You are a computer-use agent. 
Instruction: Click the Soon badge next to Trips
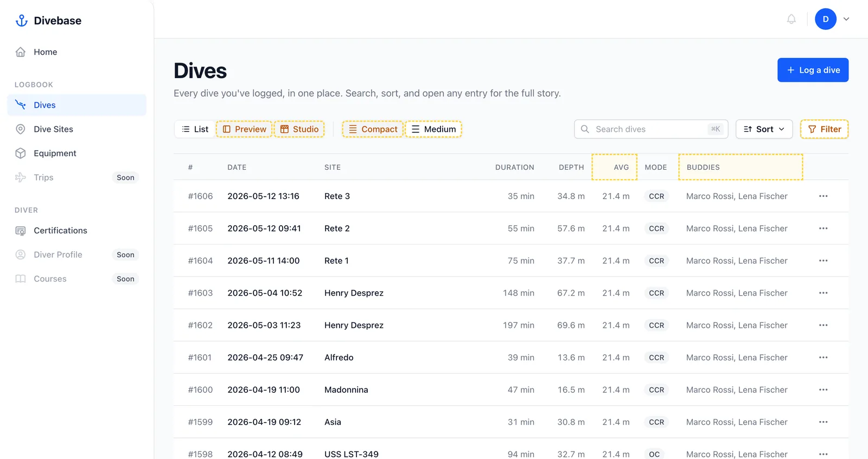click(125, 177)
